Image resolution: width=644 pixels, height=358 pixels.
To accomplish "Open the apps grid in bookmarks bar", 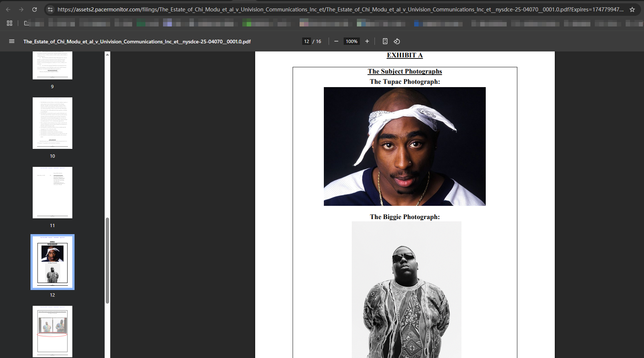I will 10,23.
